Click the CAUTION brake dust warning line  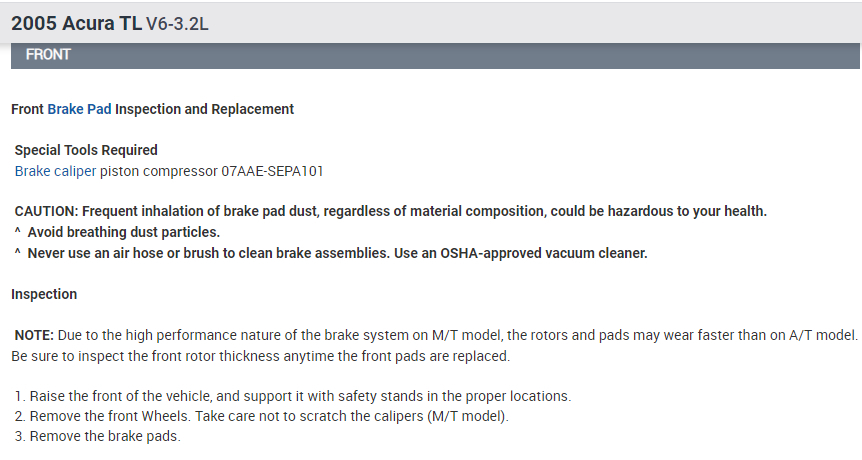coord(390,211)
